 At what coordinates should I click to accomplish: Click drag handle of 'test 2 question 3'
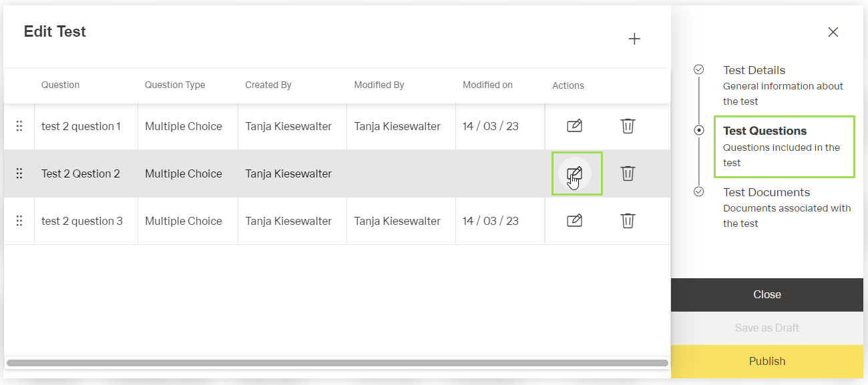tap(19, 221)
